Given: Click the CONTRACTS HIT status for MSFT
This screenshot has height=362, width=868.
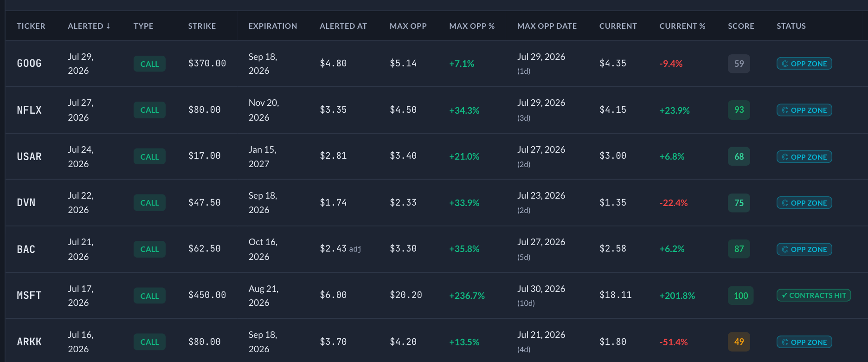Looking at the screenshot, I should pyautogui.click(x=814, y=295).
